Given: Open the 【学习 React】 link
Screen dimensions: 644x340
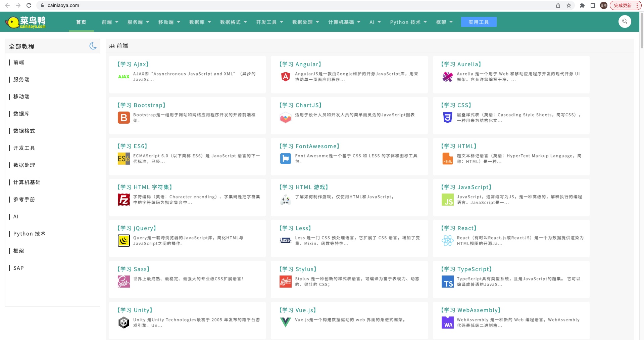Looking at the screenshot, I should [459, 228].
